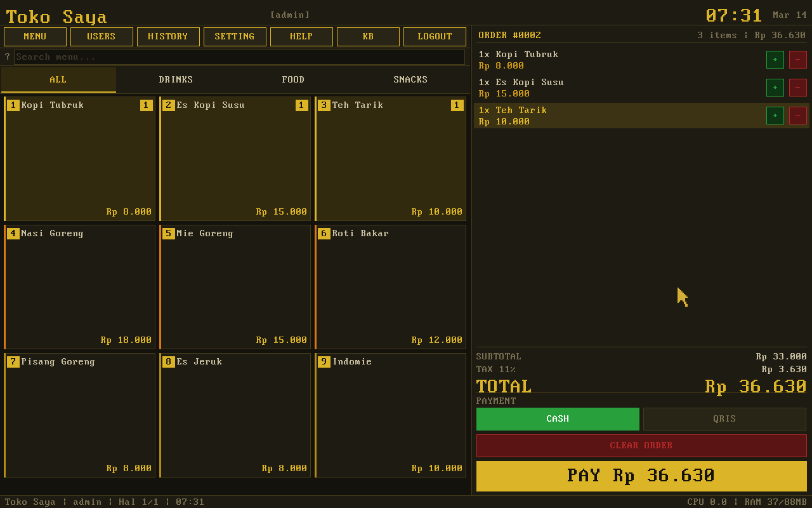Clear the current order

(x=641, y=445)
